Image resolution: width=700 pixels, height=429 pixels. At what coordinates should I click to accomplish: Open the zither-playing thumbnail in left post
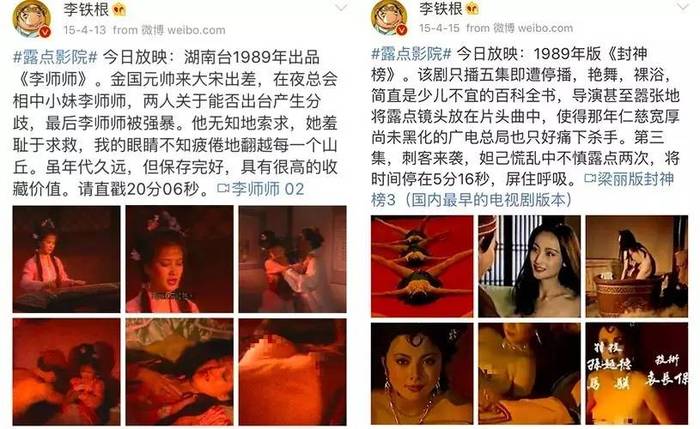pyautogui.click(x=67, y=259)
